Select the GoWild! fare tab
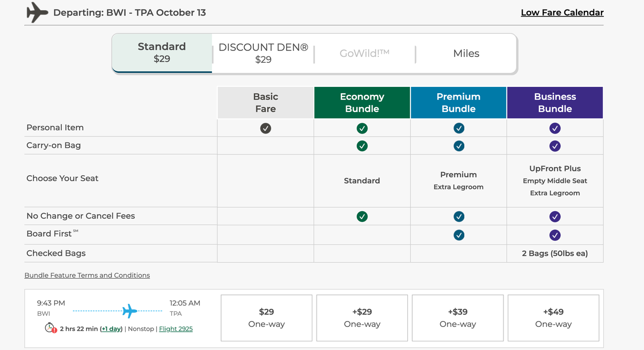Screen dimensions: 644x350 tap(365, 53)
